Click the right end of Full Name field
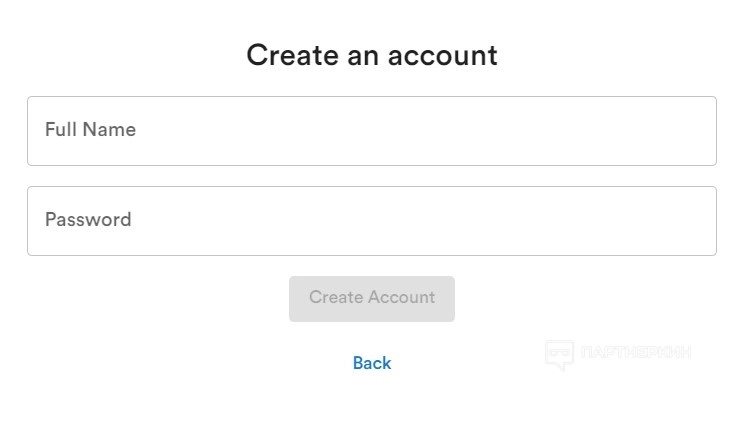Viewport: 742px width, 423px height. point(690,131)
